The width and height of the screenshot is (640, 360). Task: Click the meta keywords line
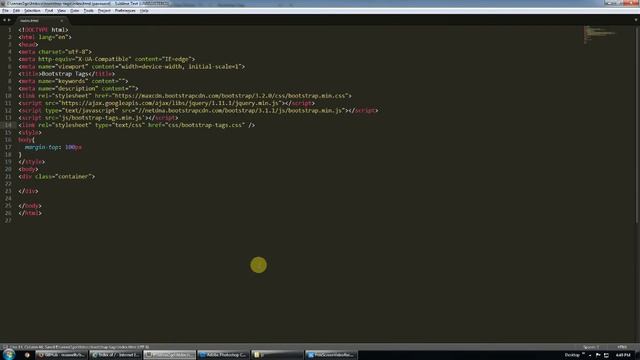[73, 81]
